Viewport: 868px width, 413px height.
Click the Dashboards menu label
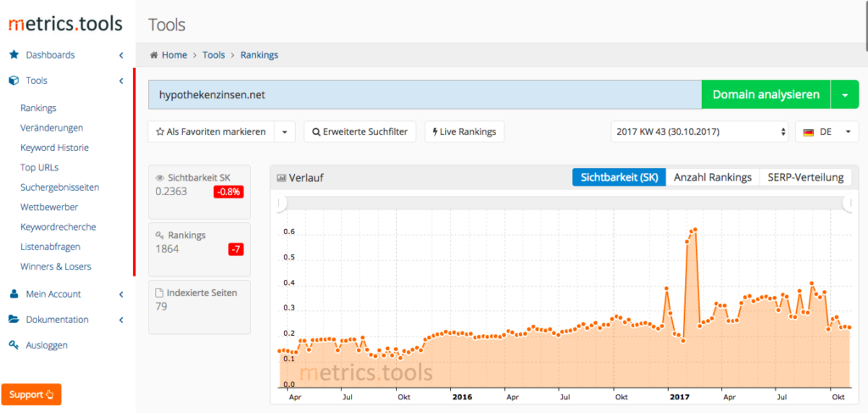50,55
